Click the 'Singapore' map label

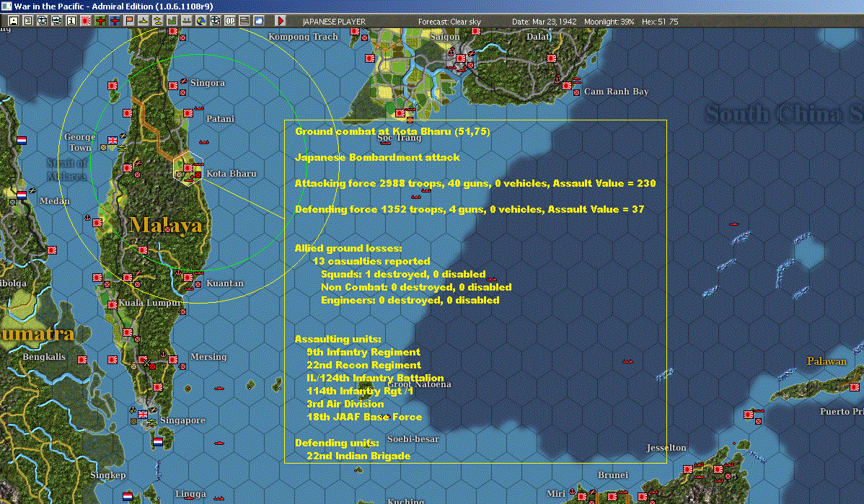[x=183, y=420]
